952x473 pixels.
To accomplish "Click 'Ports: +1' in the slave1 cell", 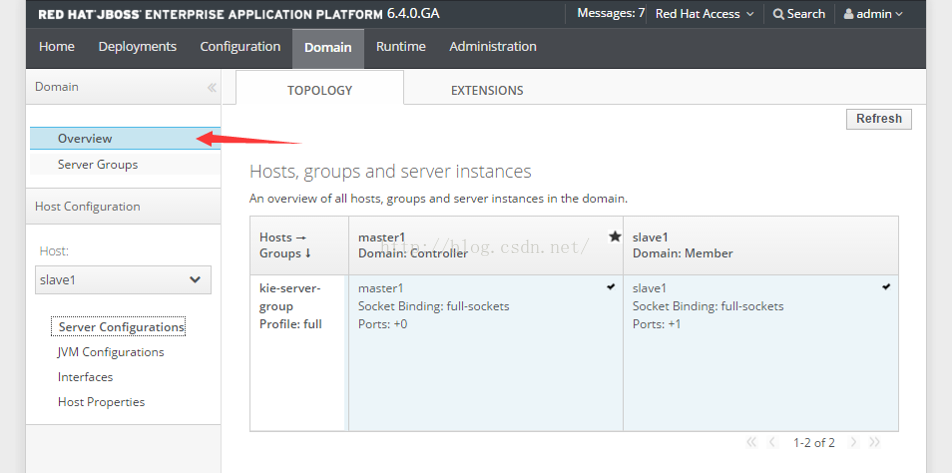I will coord(656,324).
